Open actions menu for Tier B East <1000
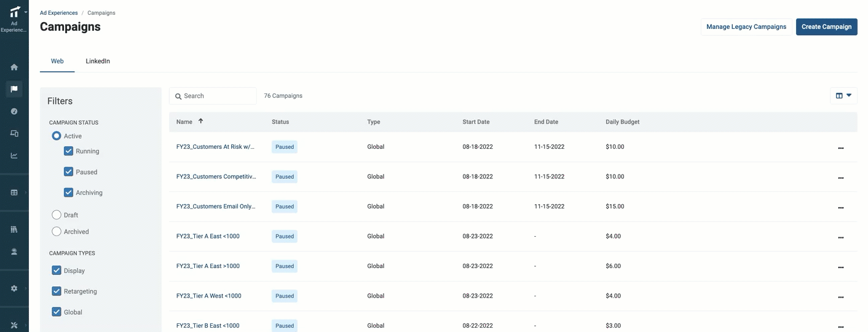 (840, 327)
